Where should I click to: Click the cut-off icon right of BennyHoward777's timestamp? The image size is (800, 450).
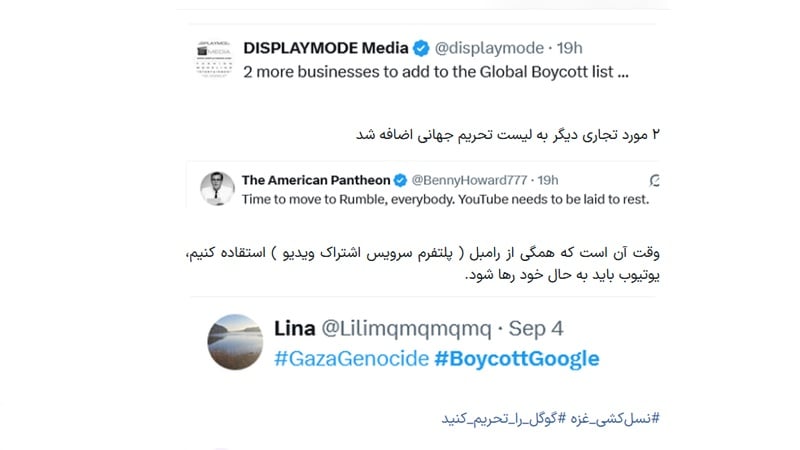point(653,180)
